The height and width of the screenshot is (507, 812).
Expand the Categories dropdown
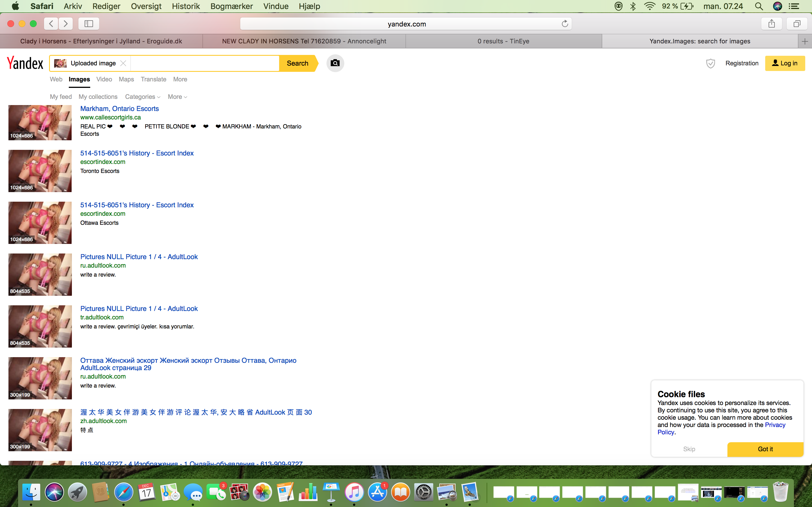coord(143,97)
